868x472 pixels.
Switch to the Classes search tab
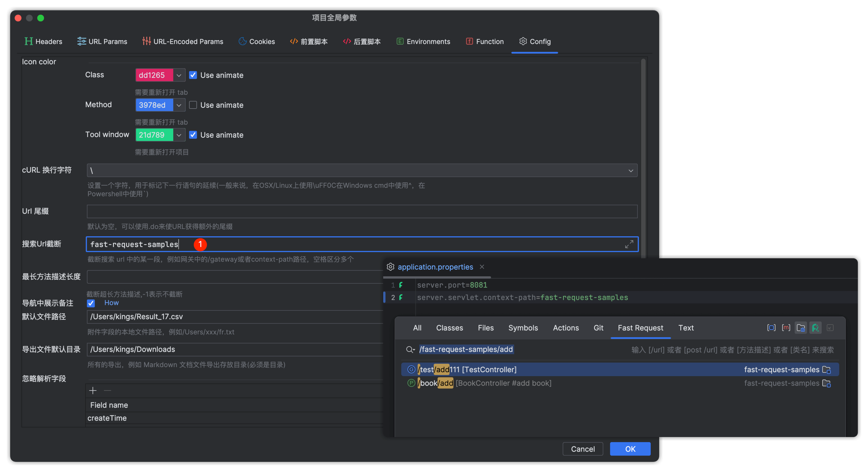[450, 328]
